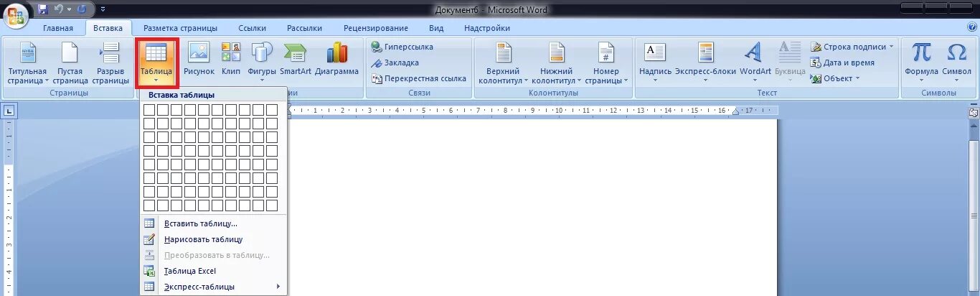Open the Фигуры shapes gallery
Image resolution: width=980 pixels, height=296 pixels.
coord(262,63)
